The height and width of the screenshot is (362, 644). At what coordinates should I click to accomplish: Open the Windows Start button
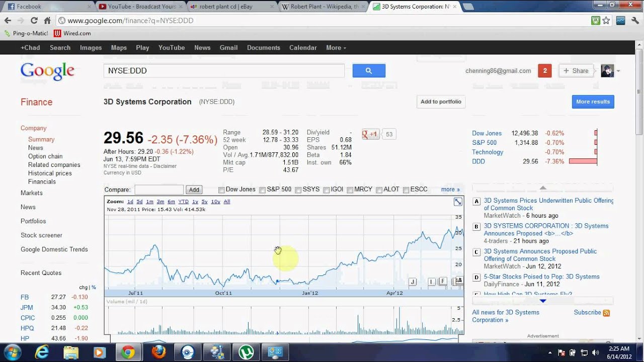[x=12, y=352]
